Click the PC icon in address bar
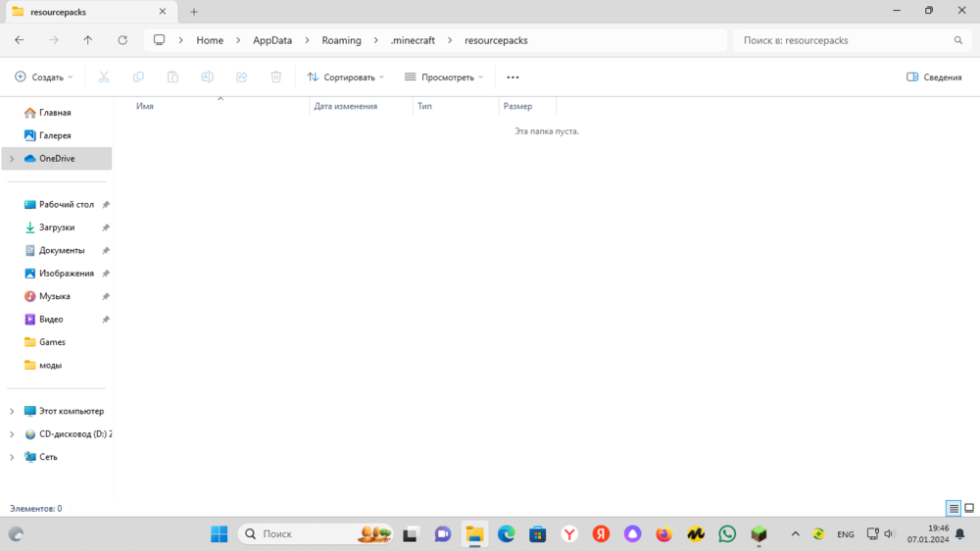 [160, 40]
